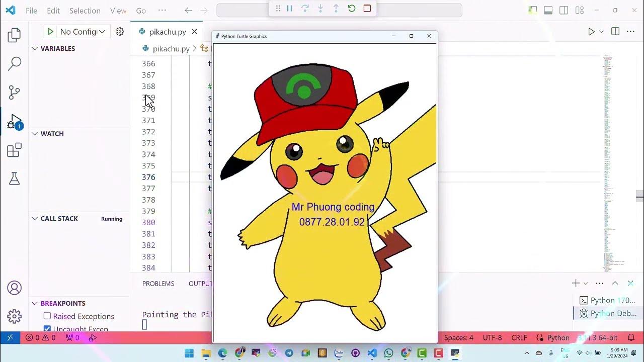Open the Windows Start menu
The width and height of the screenshot is (644, 362).
189,353
